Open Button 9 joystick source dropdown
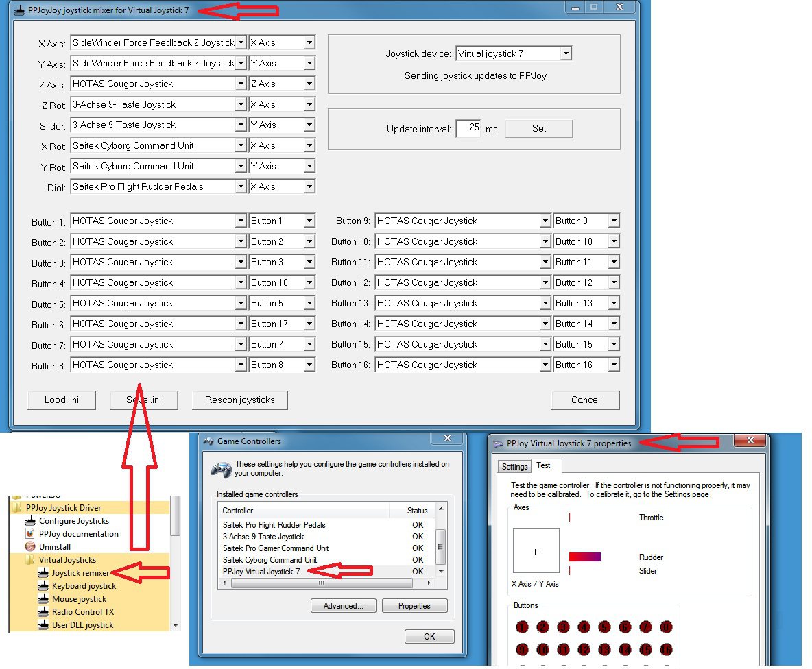This screenshot has width=812, height=669. tap(545, 221)
